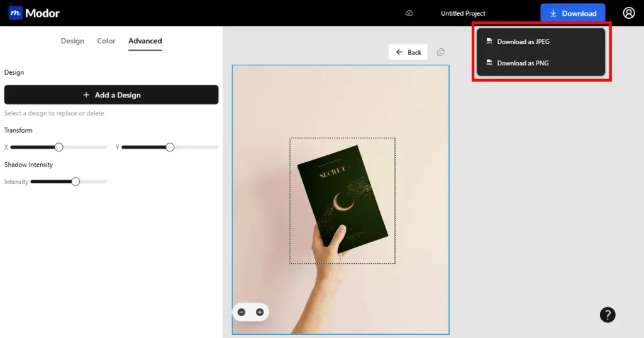Screen dimensions: 644x338
Task: Zoom out with the minus icon
Action: click(x=241, y=312)
